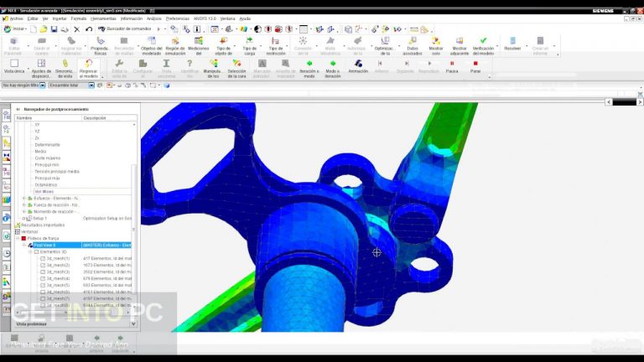The image size is (644, 362).
Task: Open the 'Ensamble total' dropdown
Action: point(91,85)
